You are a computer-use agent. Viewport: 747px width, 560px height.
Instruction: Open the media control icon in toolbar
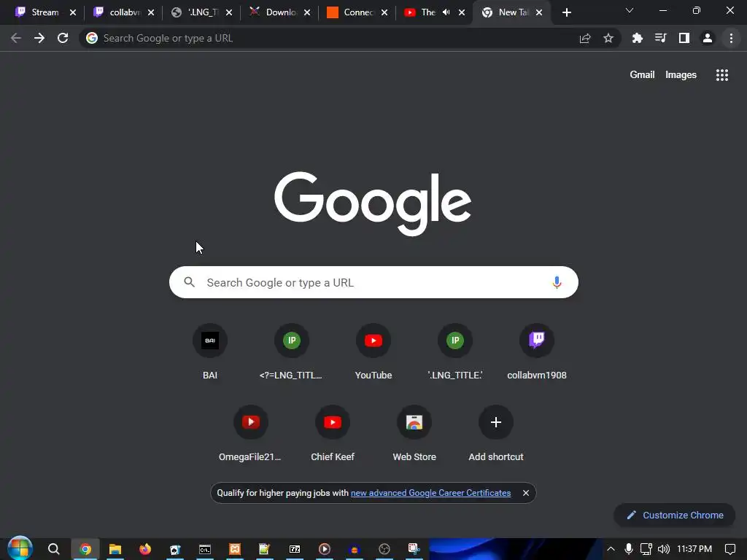(x=660, y=38)
